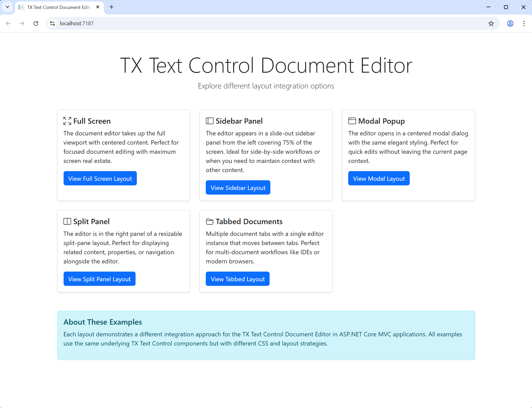Bookmark this page using the star icon
This screenshot has width=532, height=408.
click(491, 23)
